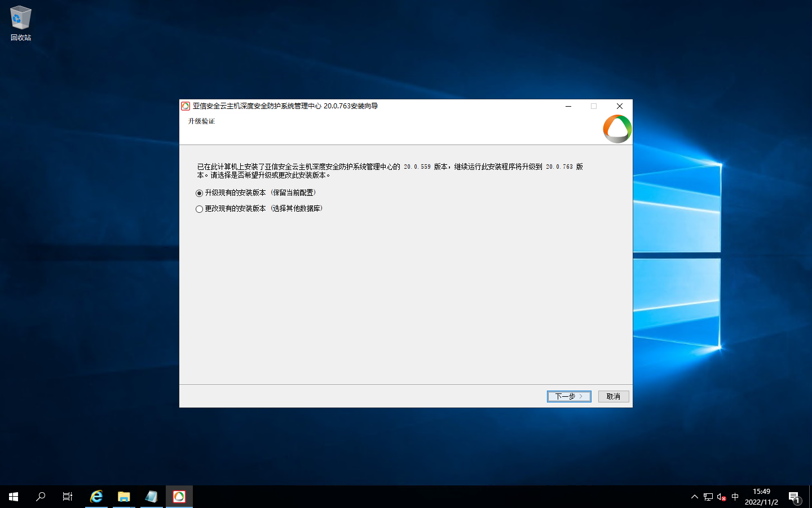
Task: Launch Internet Explorer from the taskbar
Action: (x=96, y=497)
